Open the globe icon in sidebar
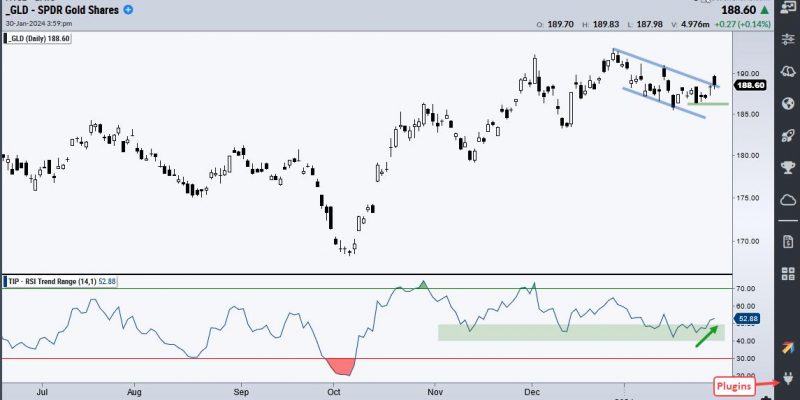Viewport: 800px width, 400px height. (x=788, y=103)
